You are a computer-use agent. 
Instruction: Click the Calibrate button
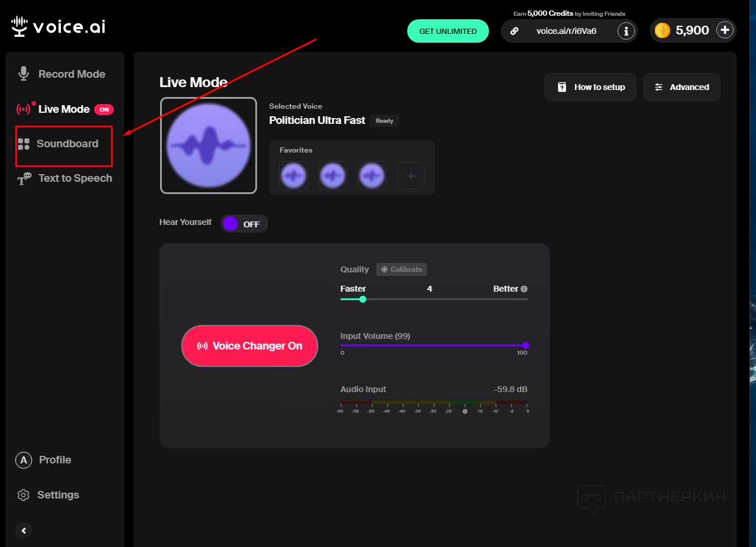click(401, 269)
